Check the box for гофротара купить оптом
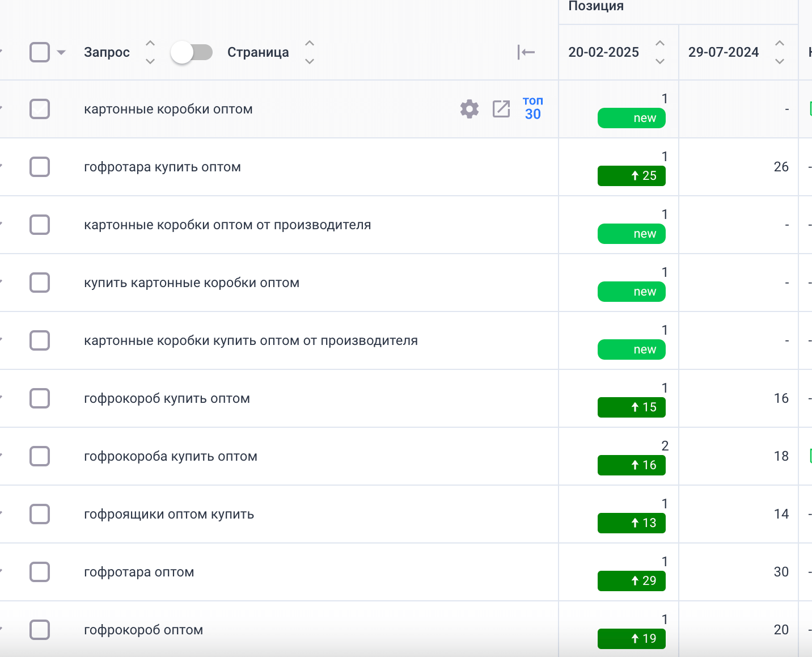The image size is (812, 657). 40,167
